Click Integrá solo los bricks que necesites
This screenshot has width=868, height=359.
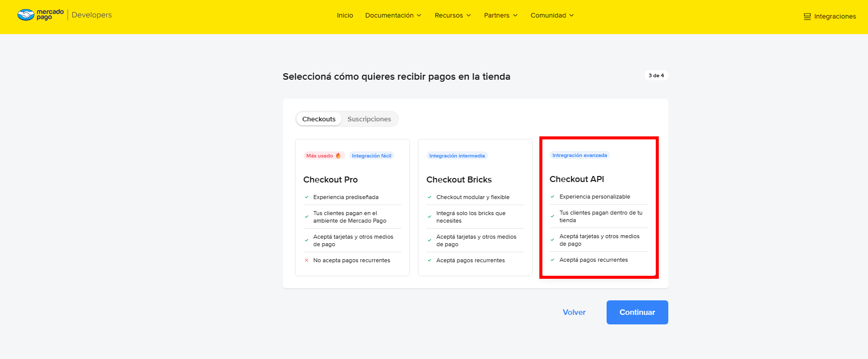[471, 217]
